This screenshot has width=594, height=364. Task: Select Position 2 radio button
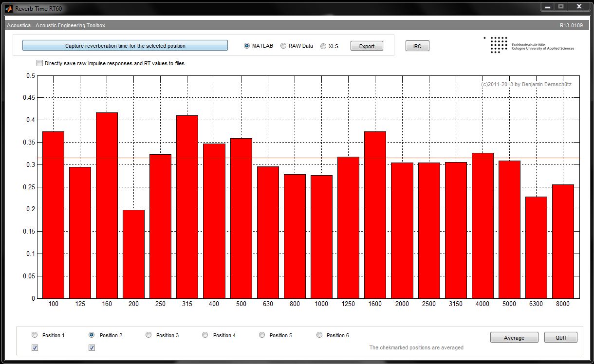click(x=92, y=335)
